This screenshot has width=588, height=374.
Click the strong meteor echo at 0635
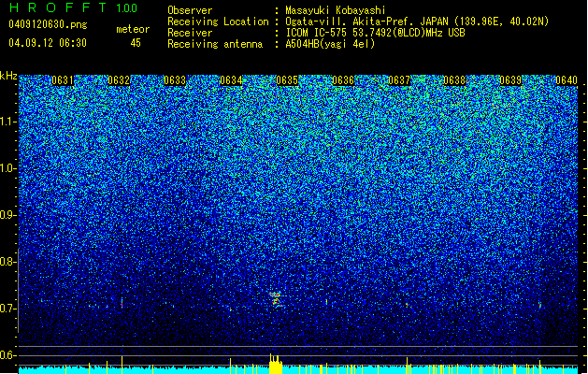pos(276,299)
